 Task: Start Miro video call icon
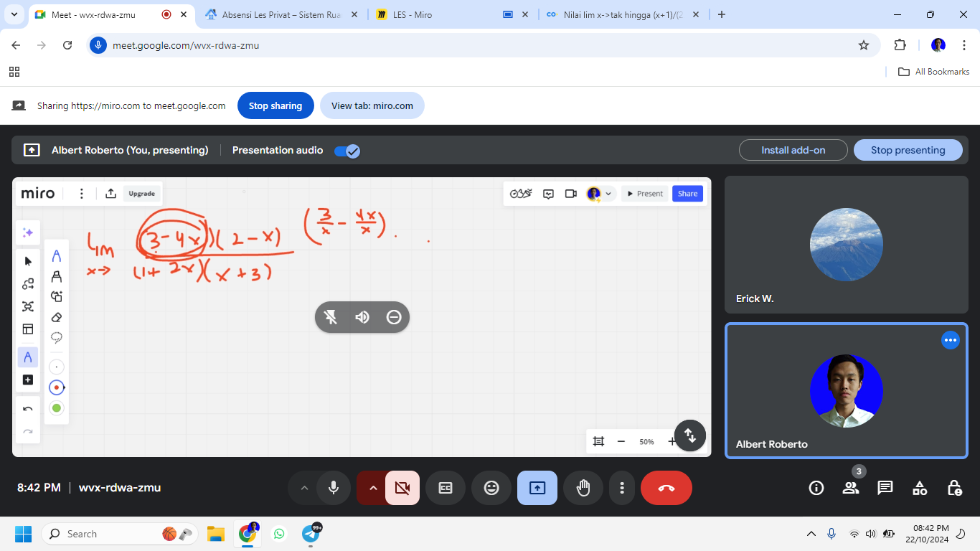click(571, 194)
